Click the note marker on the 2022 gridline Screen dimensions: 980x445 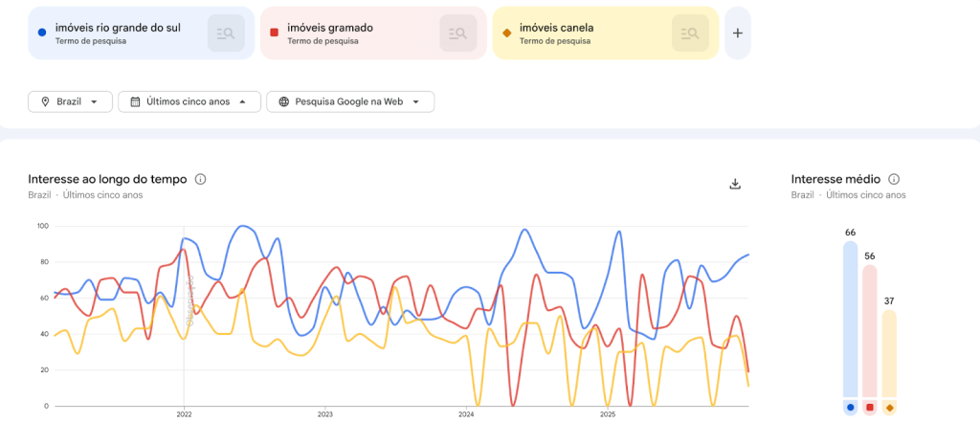pyautogui.click(x=189, y=301)
